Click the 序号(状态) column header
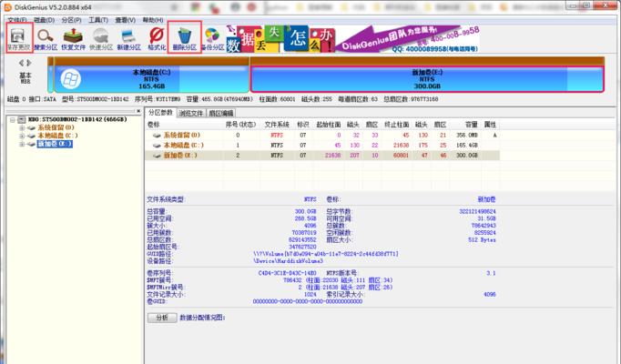This screenshot has height=364, width=621. click(240, 125)
